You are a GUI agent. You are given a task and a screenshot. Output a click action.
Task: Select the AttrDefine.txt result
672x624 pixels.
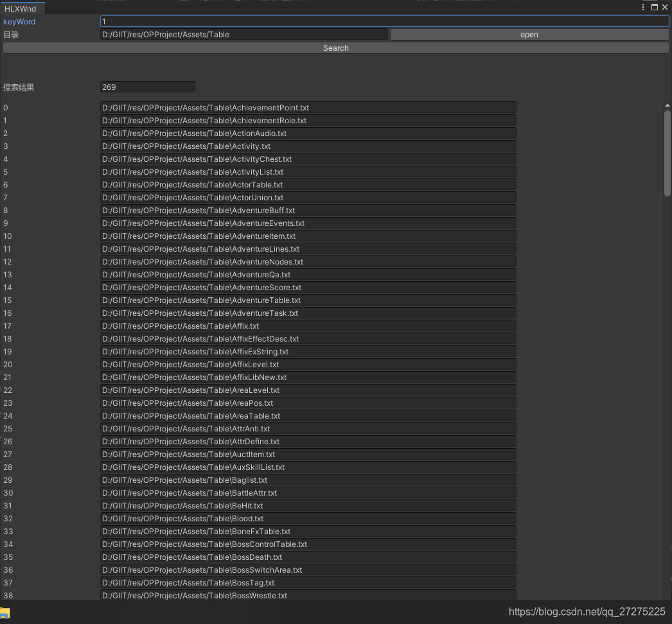pos(308,442)
